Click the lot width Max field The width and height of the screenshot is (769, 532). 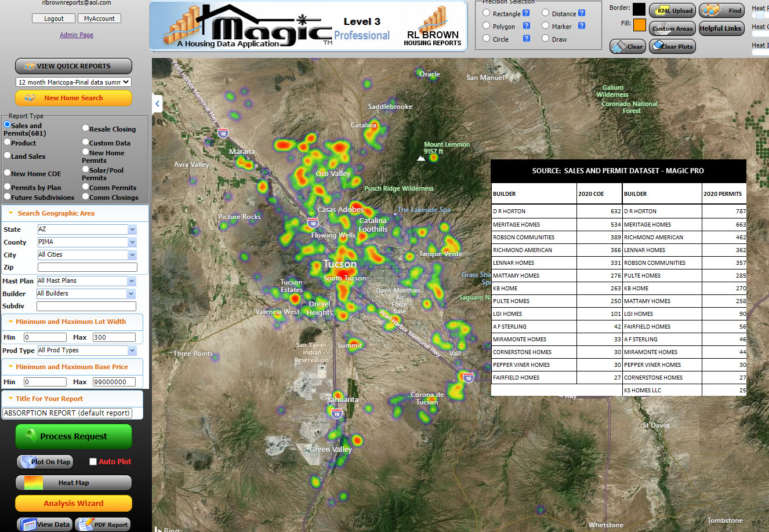pyautogui.click(x=114, y=337)
